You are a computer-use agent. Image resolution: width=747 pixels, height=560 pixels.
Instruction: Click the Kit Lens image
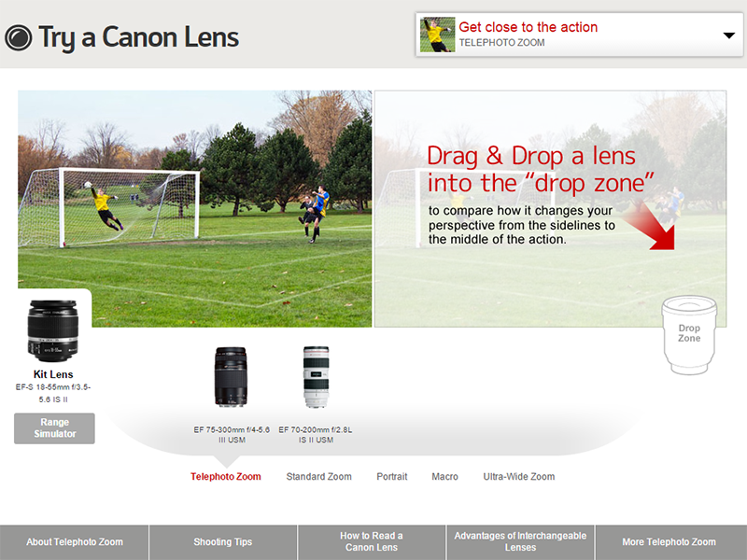coord(52,330)
